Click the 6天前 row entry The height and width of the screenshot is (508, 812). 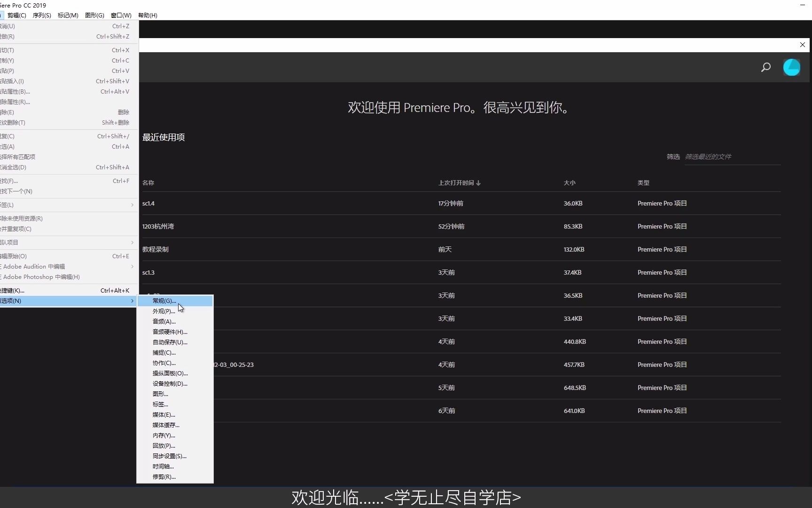[x=446, y=411]
